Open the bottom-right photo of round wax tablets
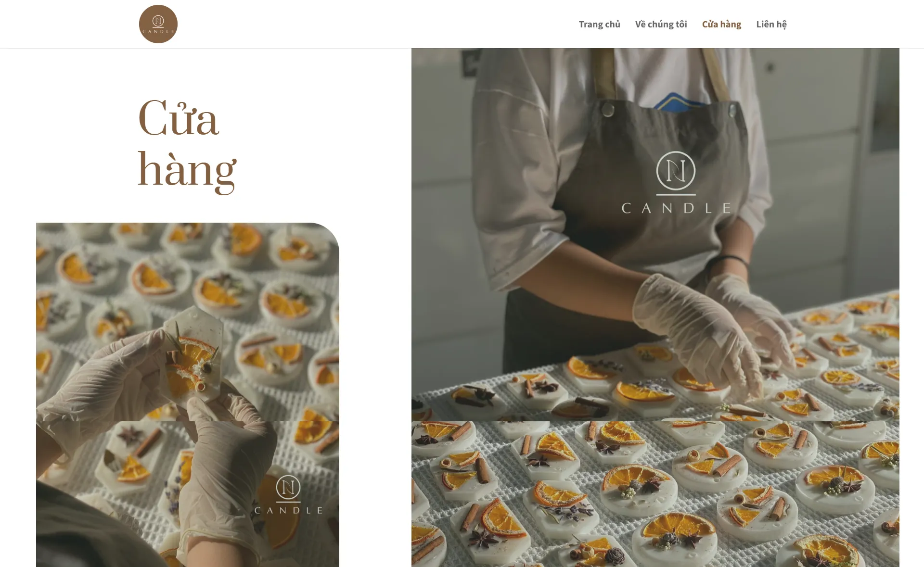 coord(655,494)
